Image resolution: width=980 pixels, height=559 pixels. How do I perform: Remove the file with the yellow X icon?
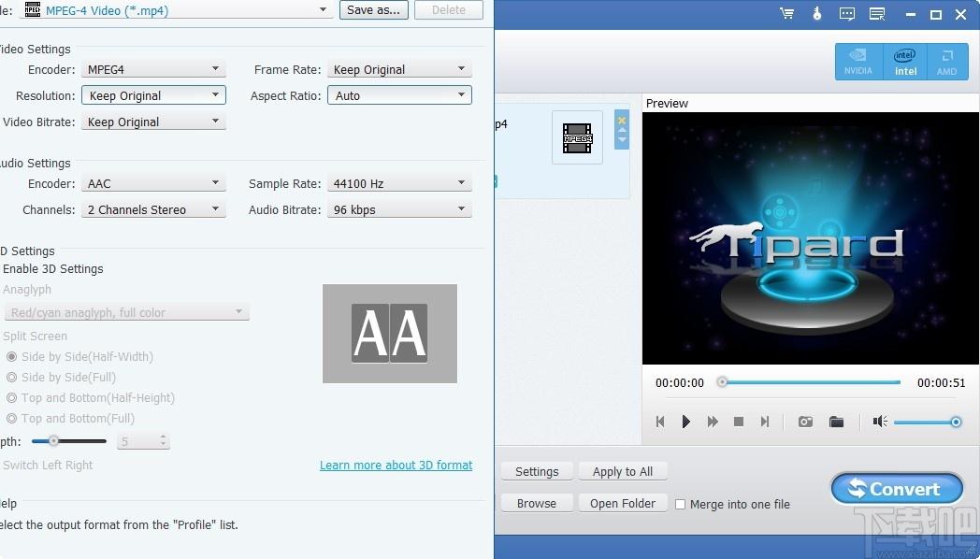(x=622, y=120)
